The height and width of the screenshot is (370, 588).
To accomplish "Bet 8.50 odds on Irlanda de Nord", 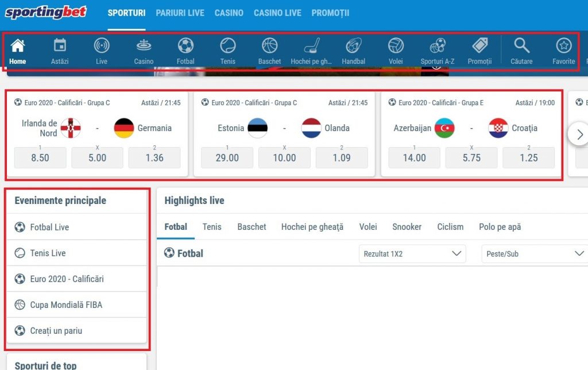I will [x=40, y=157].
